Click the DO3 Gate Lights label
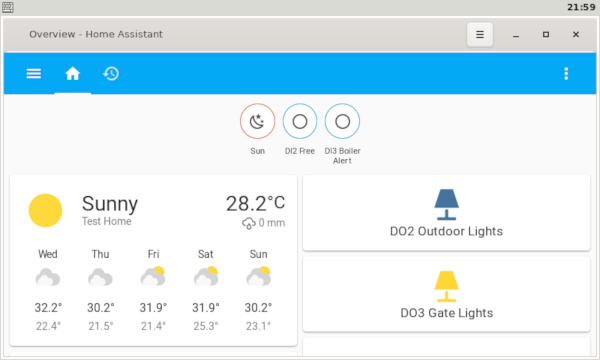This screenshot has height=360, width=600. coord(447,313)
